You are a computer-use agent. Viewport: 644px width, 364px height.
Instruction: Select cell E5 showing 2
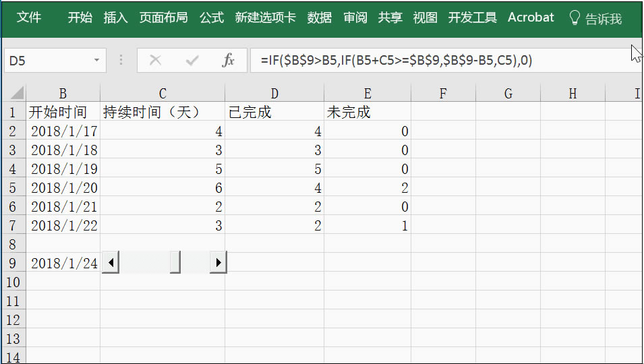pos(368,187)
